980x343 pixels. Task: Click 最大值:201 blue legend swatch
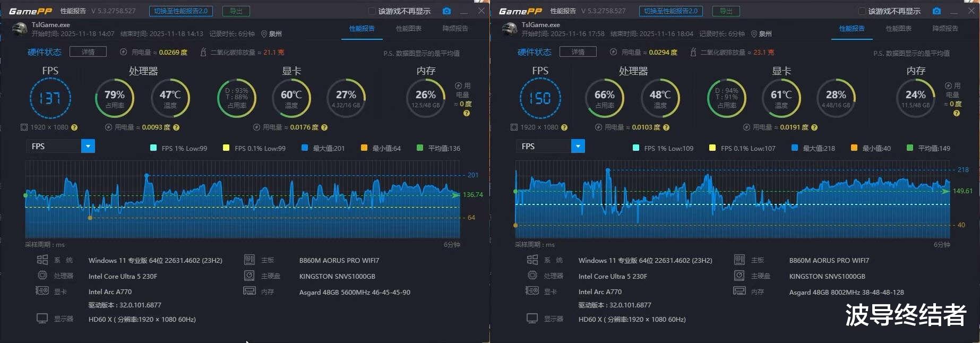click(x=305, y=148)
